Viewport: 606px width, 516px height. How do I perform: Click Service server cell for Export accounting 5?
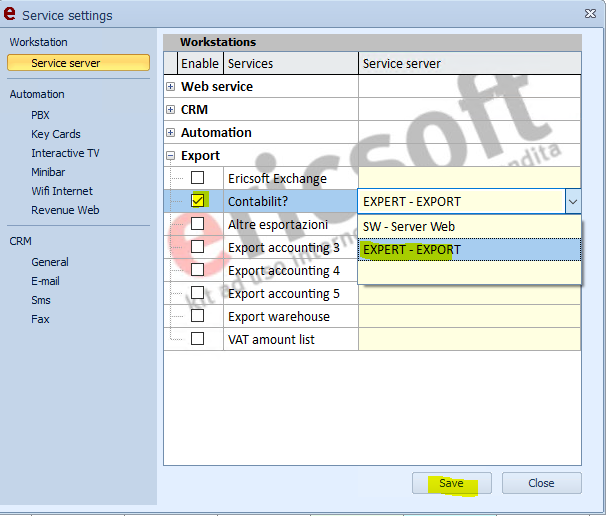[x=469, y=294]
